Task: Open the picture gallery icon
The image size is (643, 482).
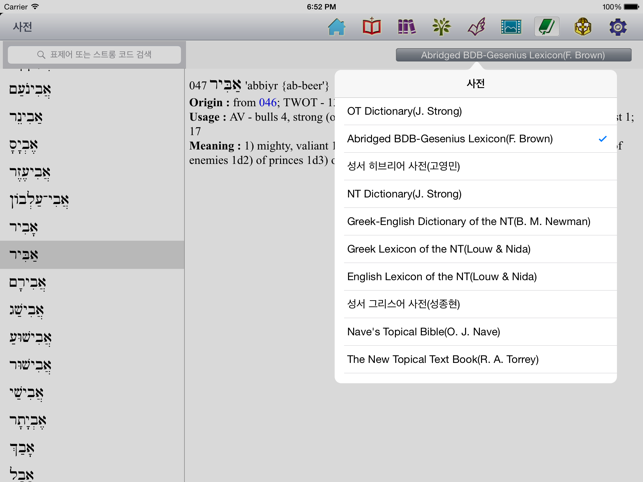Action: click(511, 27)
